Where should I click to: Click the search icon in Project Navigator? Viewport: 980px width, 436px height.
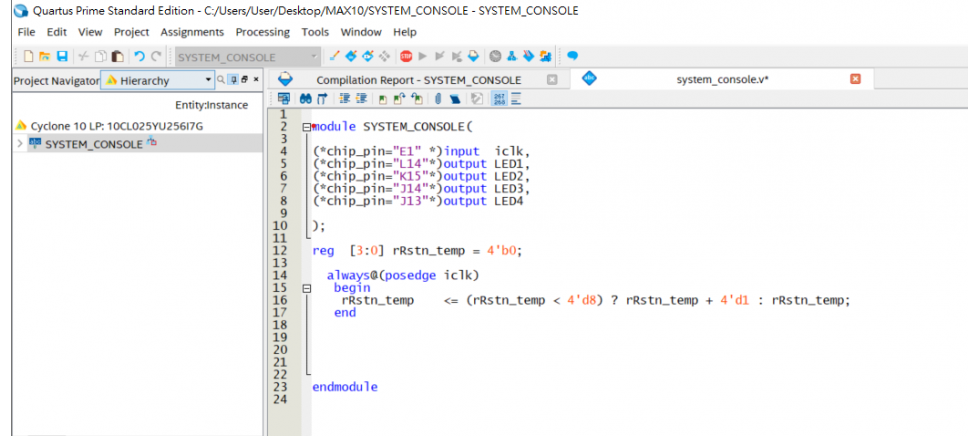coord(223,79)
